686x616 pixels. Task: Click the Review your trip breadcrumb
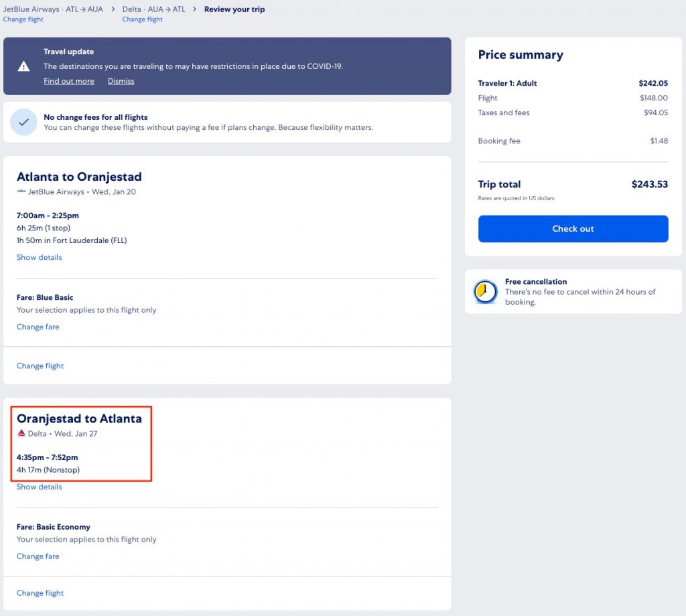[x=234, y=9]
